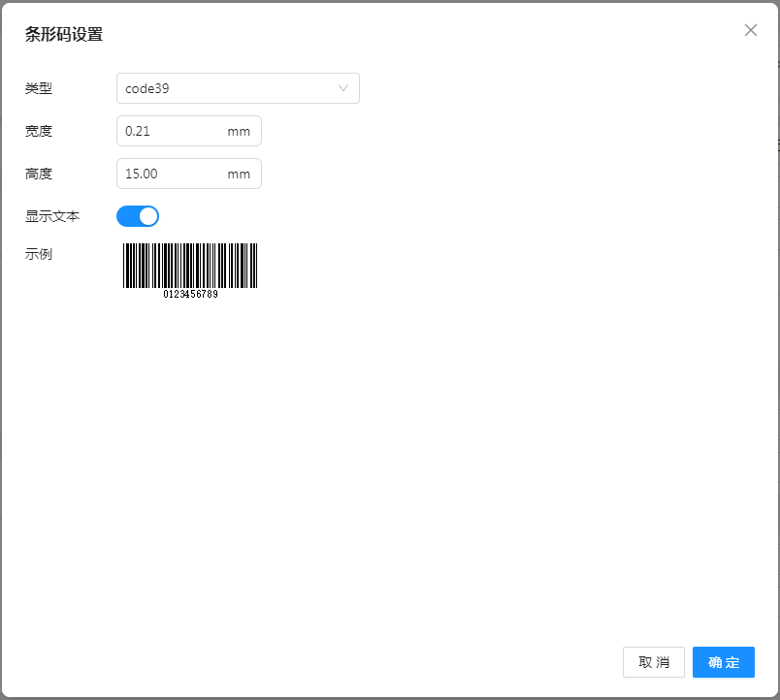
Task: Click the mm unit in 高度 field
Action: coord(239,174)
